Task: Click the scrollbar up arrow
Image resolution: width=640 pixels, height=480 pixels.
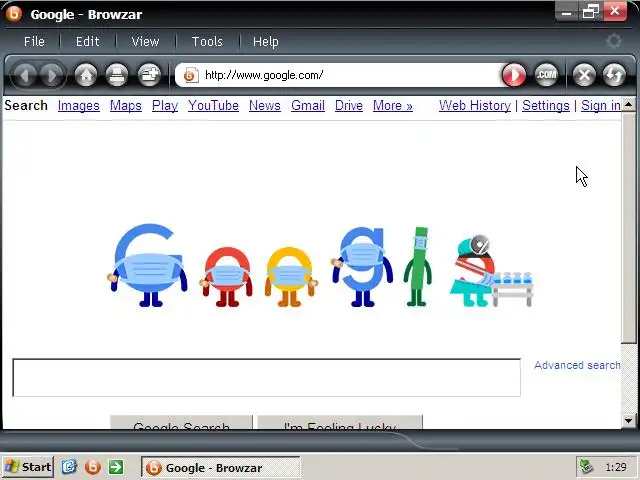Action: 629,105
